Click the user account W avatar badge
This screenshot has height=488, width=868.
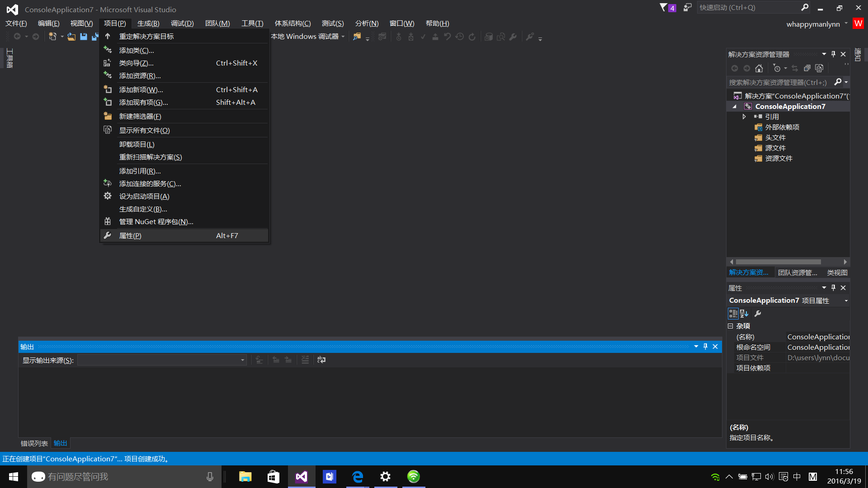pyautogui.click(x=858, y=23)
